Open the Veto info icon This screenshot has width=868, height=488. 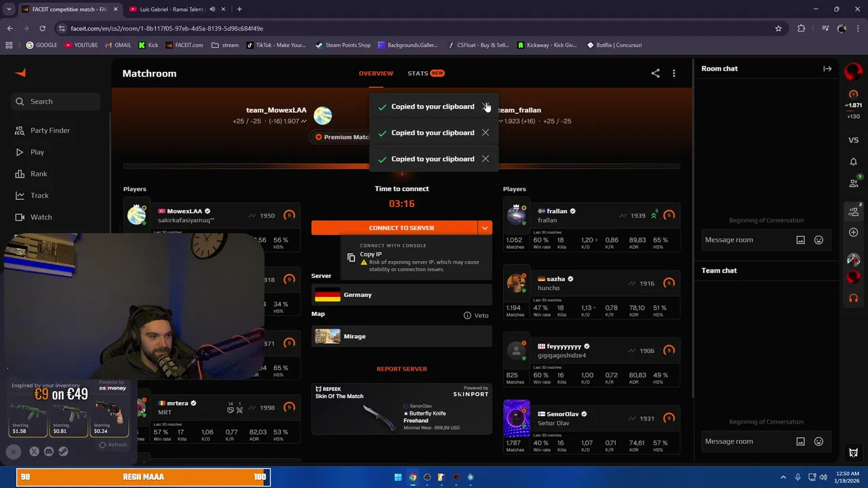[x=467, y=315]
